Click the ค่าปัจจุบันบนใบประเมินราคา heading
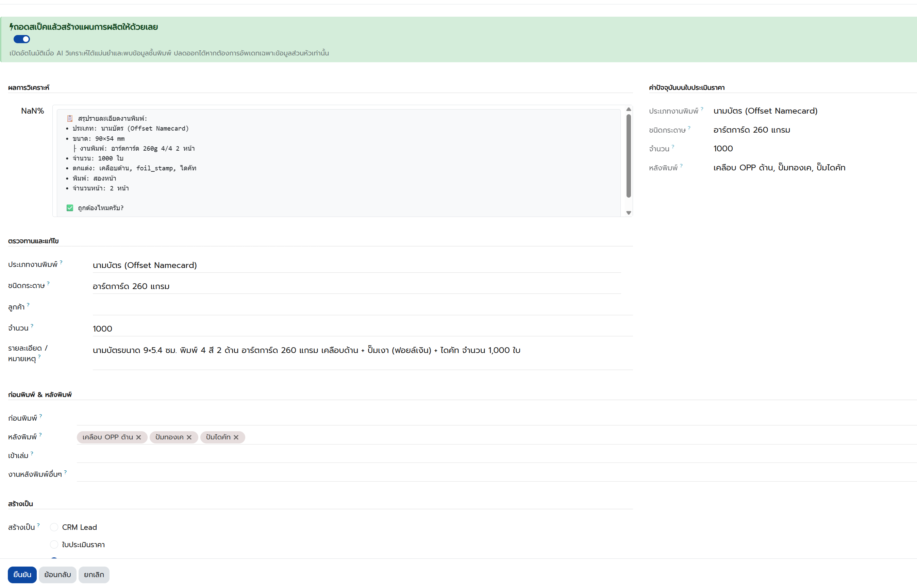Image resolution: width=917 pixels, height=588 pixels. (687, 87)
